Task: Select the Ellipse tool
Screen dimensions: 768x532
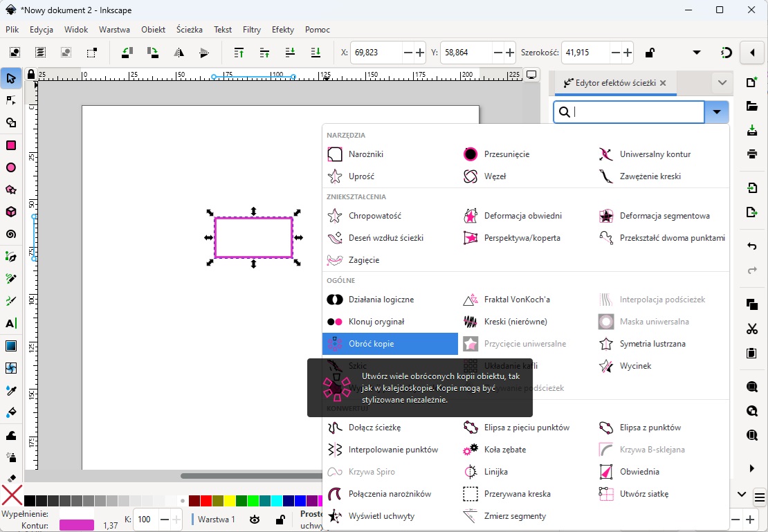Action: coord(11,167)
